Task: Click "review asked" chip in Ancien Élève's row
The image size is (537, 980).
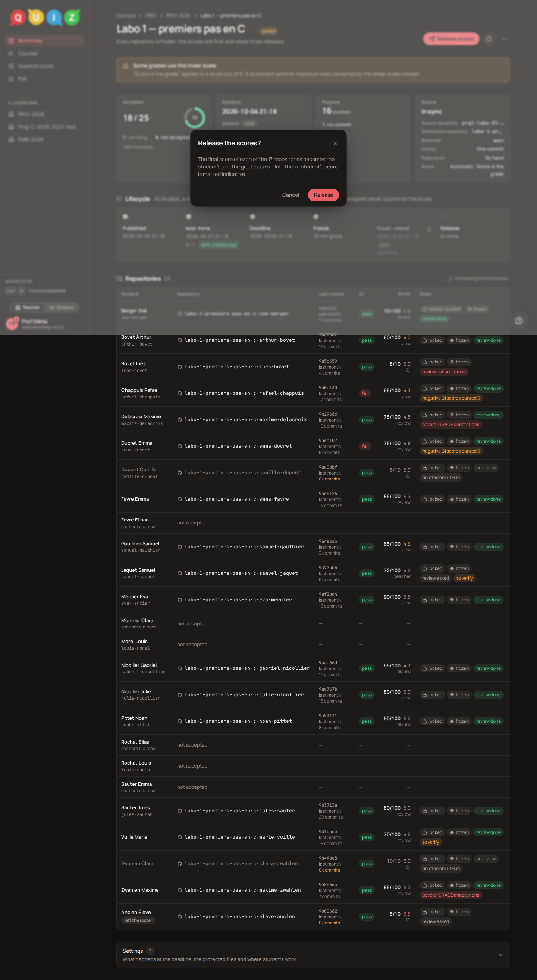Action: pos(436,921)
